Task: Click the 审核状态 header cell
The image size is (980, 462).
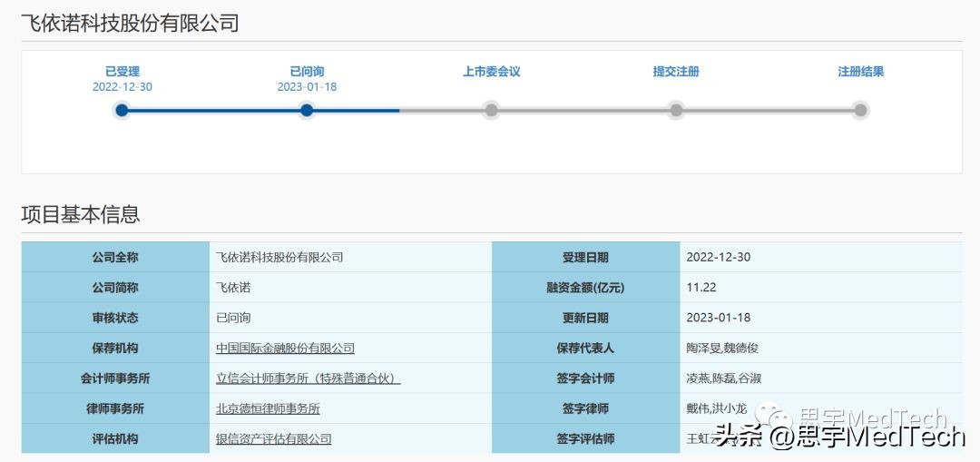Action: (x=115, y=318)
